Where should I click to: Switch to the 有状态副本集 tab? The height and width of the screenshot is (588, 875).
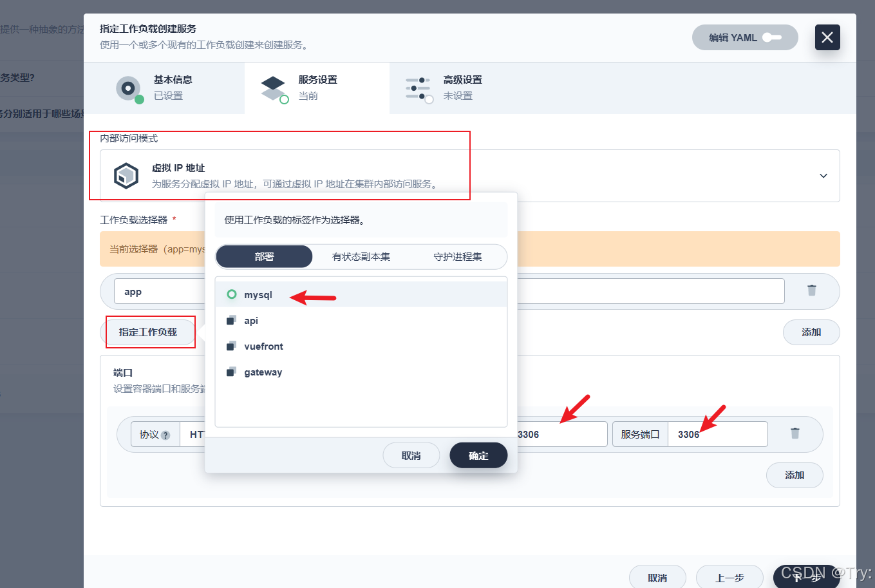click(x=361, y=256)
